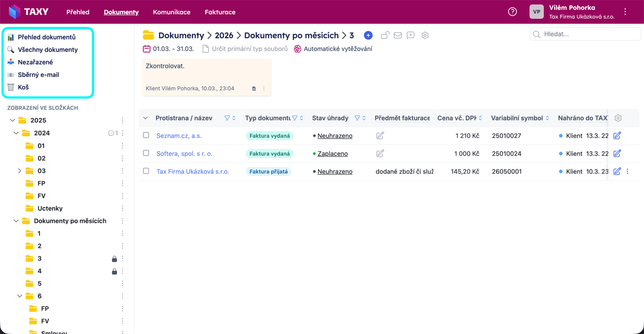The width and height of the screenshot is (644, 334).
Task: Click edit icon in Seznam.cz row
Action: 617,135
